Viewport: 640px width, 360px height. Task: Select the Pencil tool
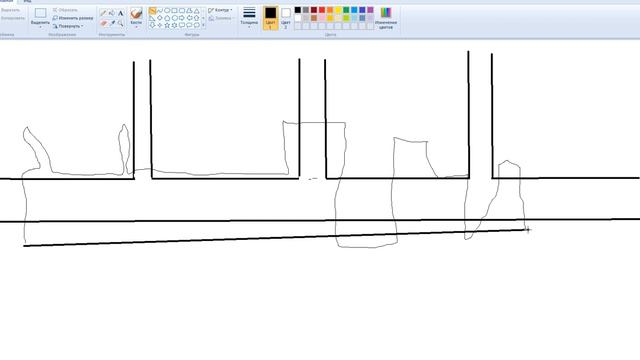[103, 13]
